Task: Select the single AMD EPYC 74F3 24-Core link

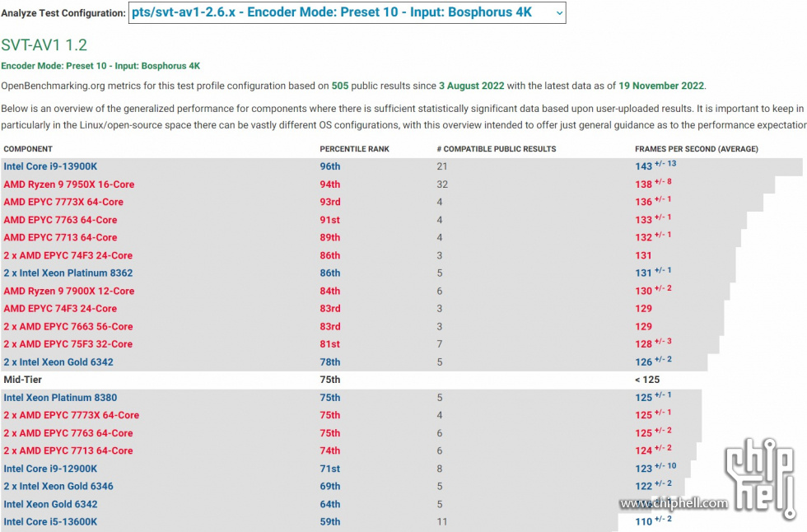Action: point(60,308)
